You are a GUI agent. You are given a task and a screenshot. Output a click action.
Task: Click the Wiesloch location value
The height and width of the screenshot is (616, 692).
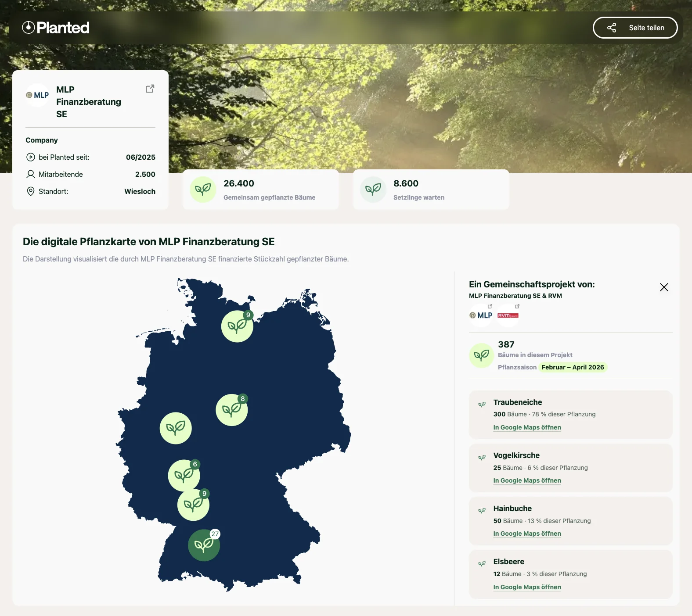tap(140, 191)
